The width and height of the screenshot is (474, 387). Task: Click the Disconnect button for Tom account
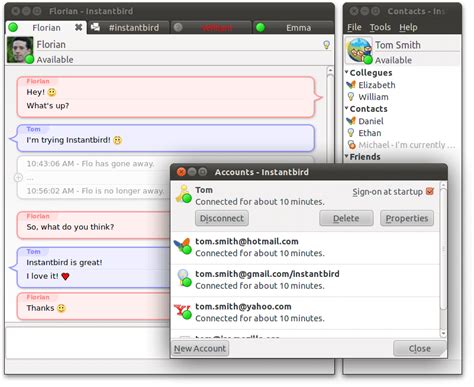(222, 218)
